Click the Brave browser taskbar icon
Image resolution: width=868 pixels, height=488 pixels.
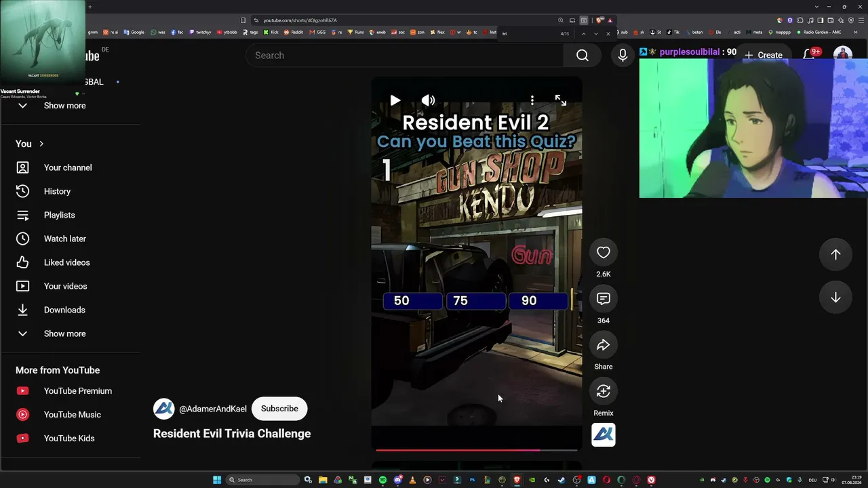coord(517,480)
